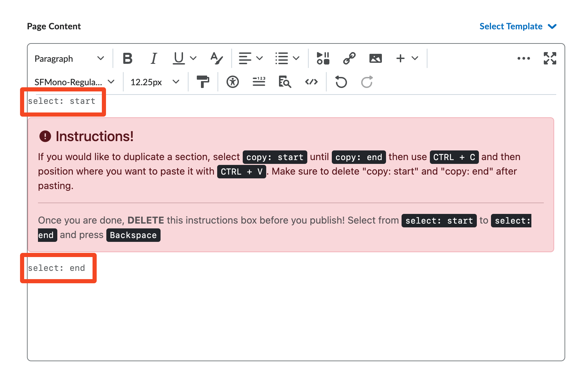Open the HTML source code editor

[x=311, y=82]
